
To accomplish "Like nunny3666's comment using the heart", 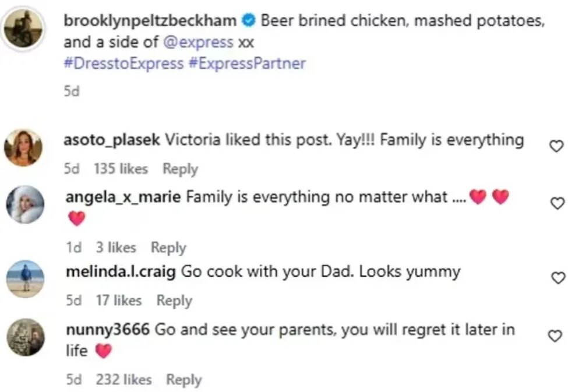I will (x=557, y=336).
